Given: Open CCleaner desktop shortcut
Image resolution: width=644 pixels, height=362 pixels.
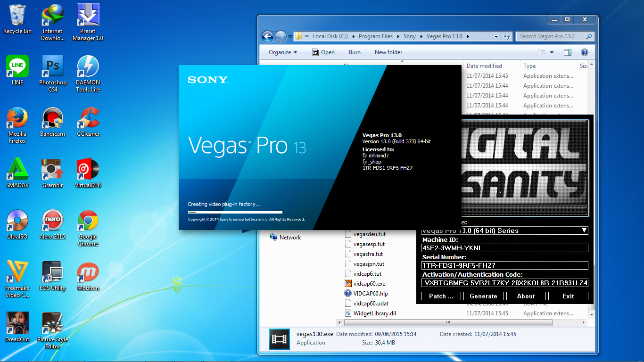Looking at the screenshot, I should [88, 122].
